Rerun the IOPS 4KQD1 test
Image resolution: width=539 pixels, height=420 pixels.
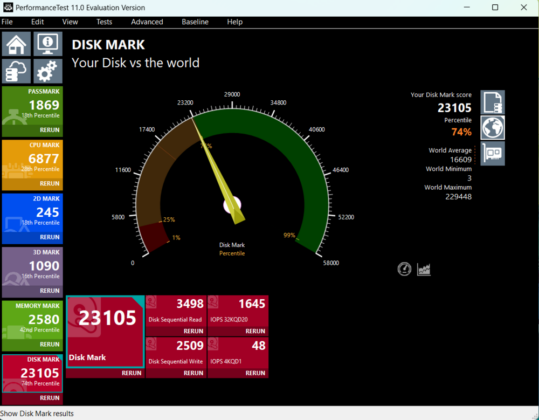[255, 373]
